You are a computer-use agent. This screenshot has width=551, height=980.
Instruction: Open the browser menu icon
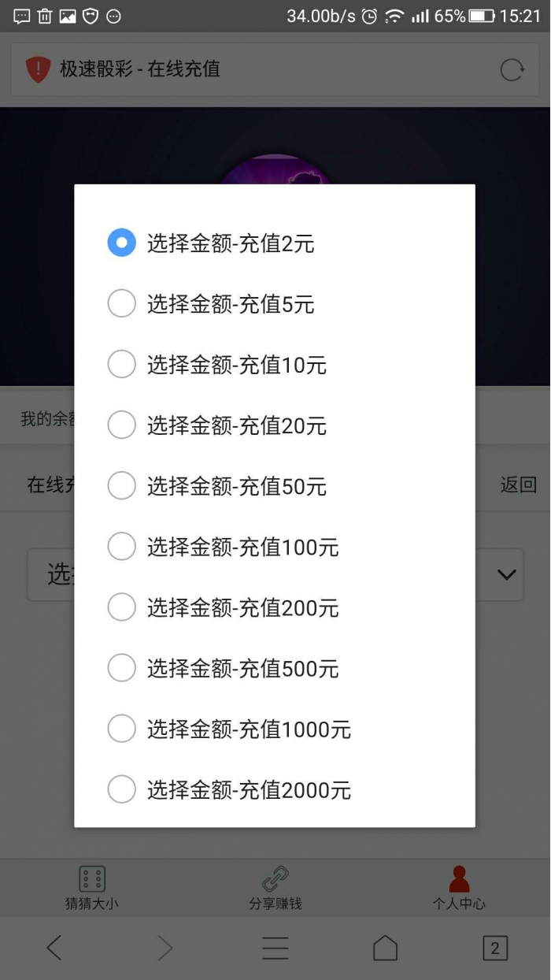275,948
